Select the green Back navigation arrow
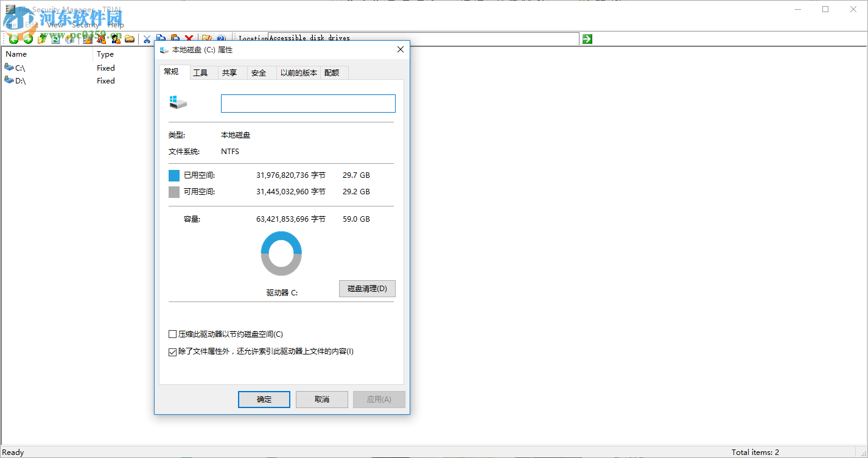The width and height of the screenshot is (868, 458). (13, 38)
